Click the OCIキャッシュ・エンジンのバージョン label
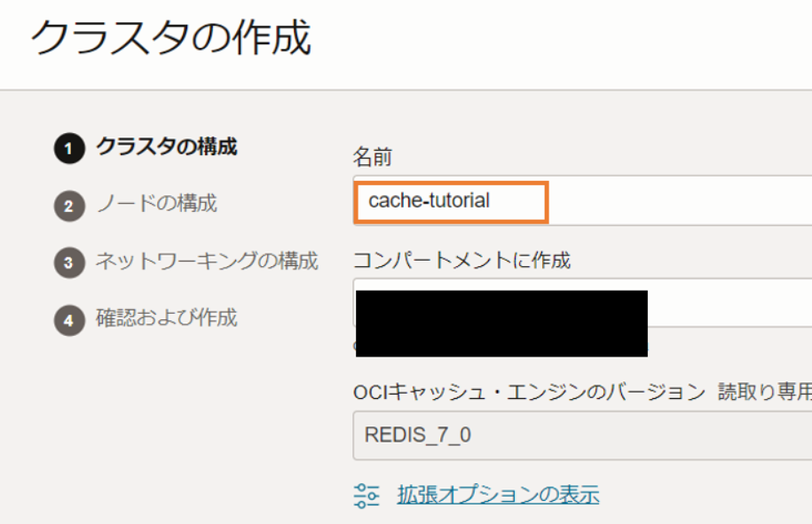 pyautogui.click(x=529, y=392)
